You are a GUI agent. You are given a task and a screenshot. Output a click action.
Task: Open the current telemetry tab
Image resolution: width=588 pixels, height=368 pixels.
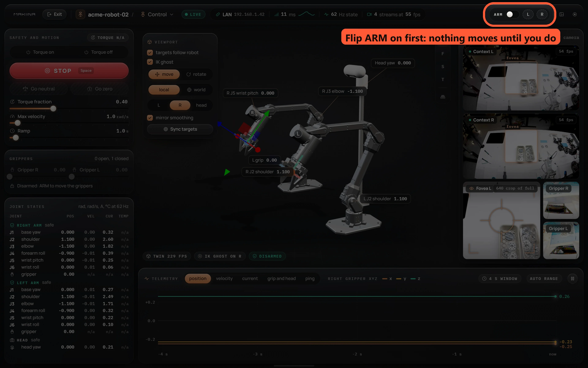(250, 278)
